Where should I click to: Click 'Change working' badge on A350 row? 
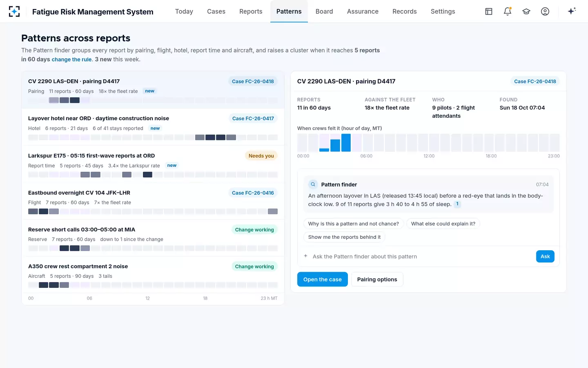254,266
